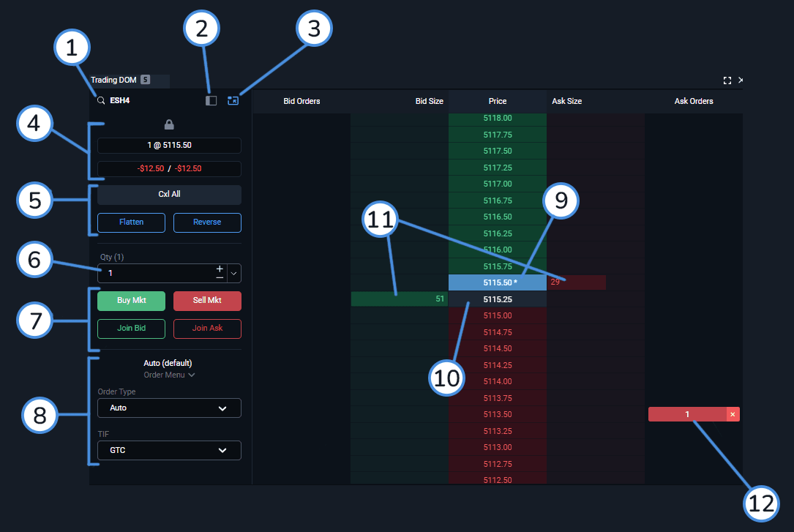The width and height of the screenshot is (794, 532).
Task: Click the column layout icon beside the search
Action: tap(211, 100)
